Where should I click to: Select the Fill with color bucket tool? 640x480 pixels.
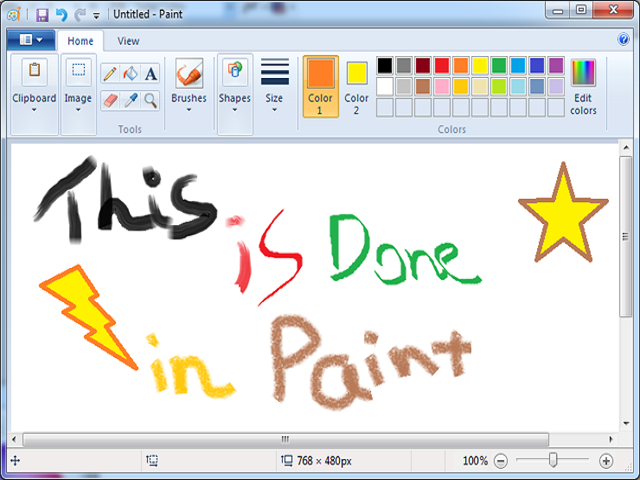pos(130,74)
